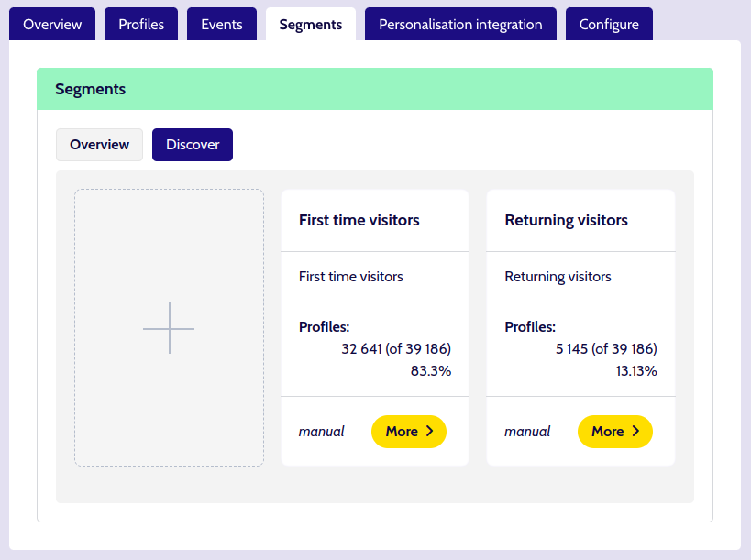Viewport: 751px width, 560px height.
Task: Click the First time visitors card title
Action: pos(359,220)
